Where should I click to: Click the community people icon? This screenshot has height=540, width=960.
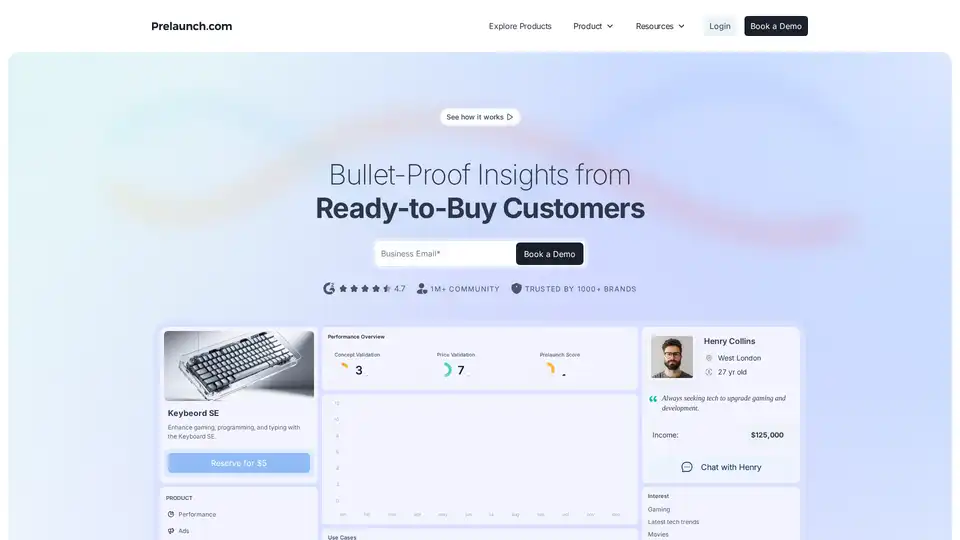coord(422,289)
